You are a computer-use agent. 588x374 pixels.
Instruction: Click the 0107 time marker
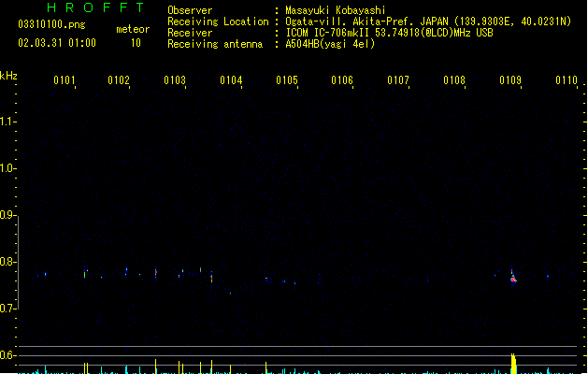(398, 80)
